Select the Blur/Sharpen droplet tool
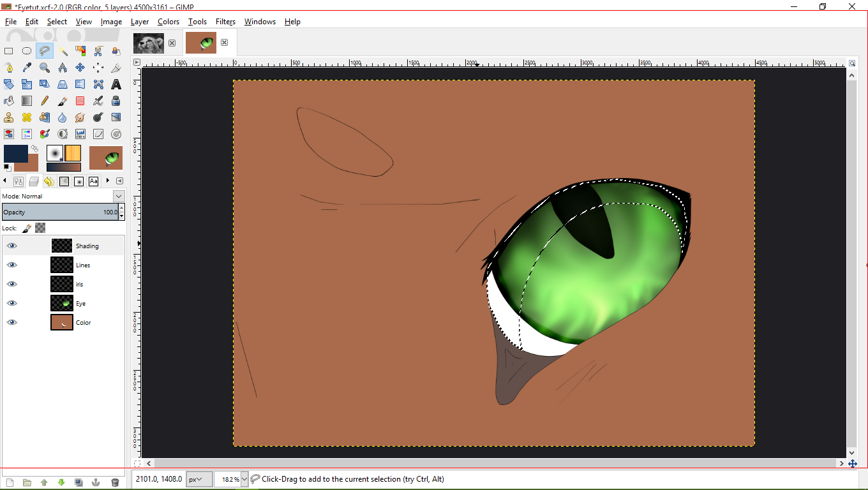868x490 pixels. [63, 117]
